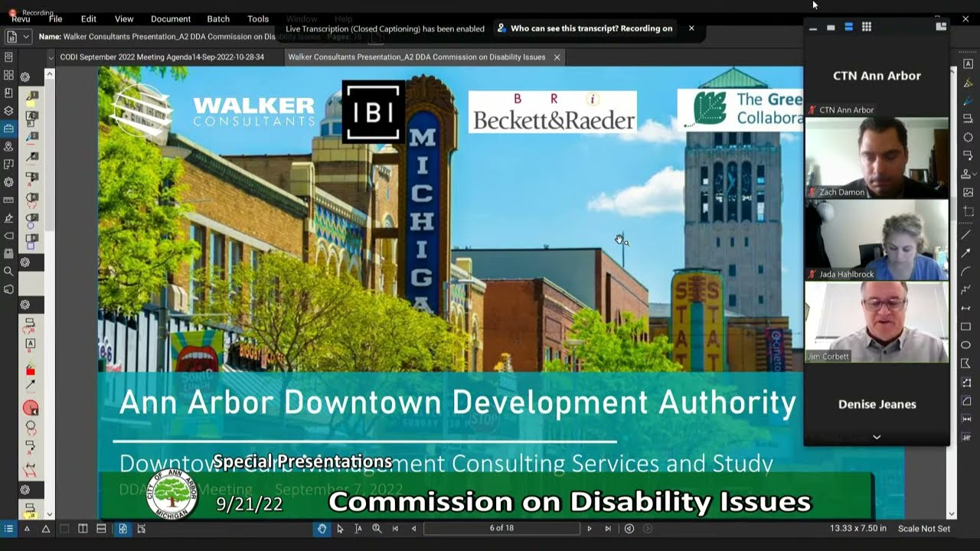Expand the document tab list chevron

pos(51,57)
